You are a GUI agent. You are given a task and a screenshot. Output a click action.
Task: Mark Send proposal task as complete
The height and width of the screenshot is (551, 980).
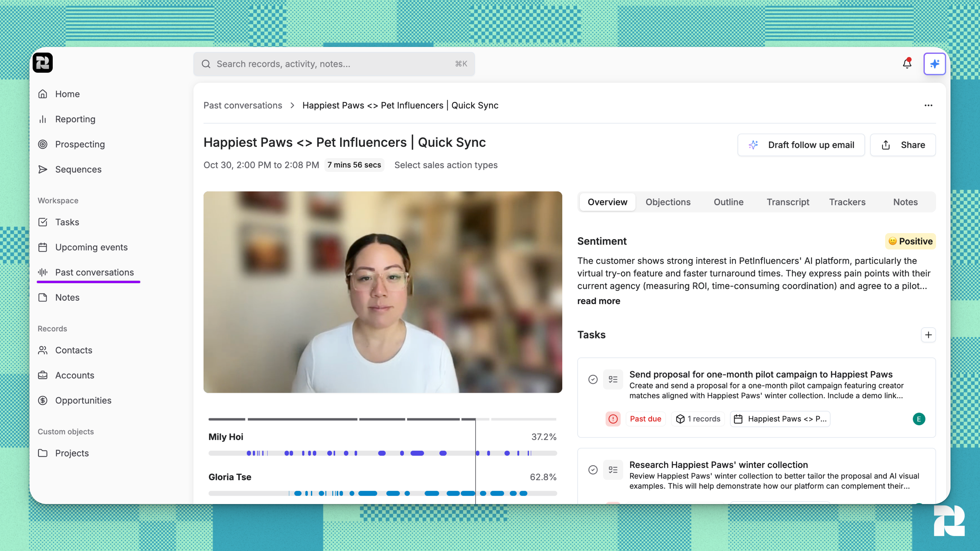(x=593, y=379)
